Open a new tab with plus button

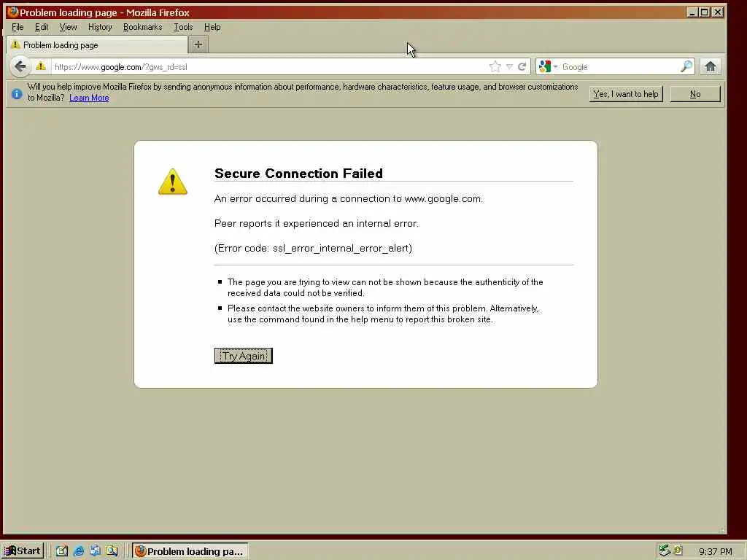tap(198, 44)
